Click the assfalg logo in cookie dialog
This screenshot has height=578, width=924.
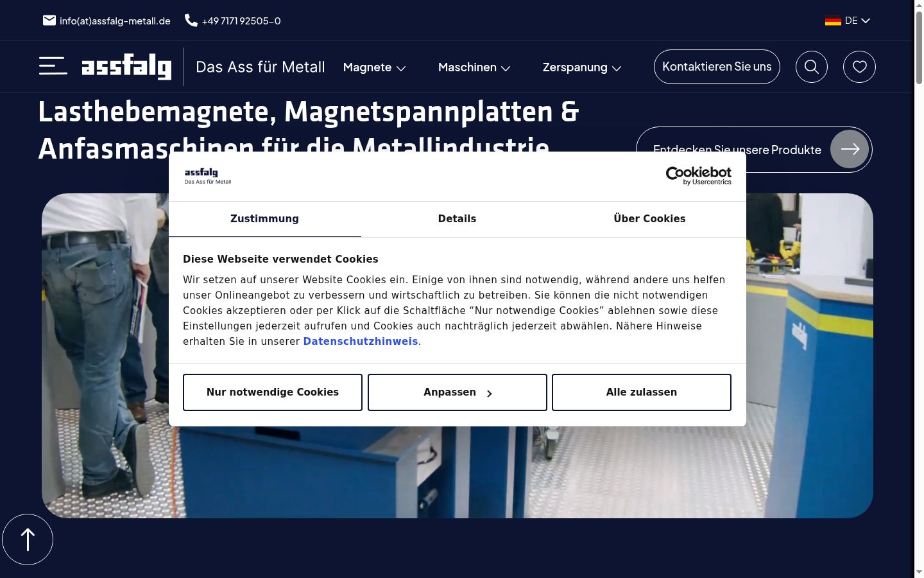(x=208, y=176)
